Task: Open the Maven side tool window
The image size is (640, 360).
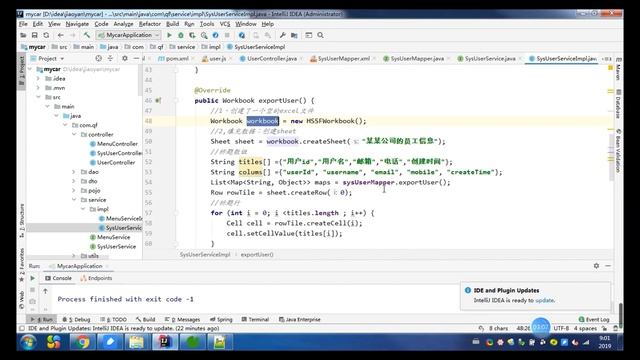Action: coord(618,69)
